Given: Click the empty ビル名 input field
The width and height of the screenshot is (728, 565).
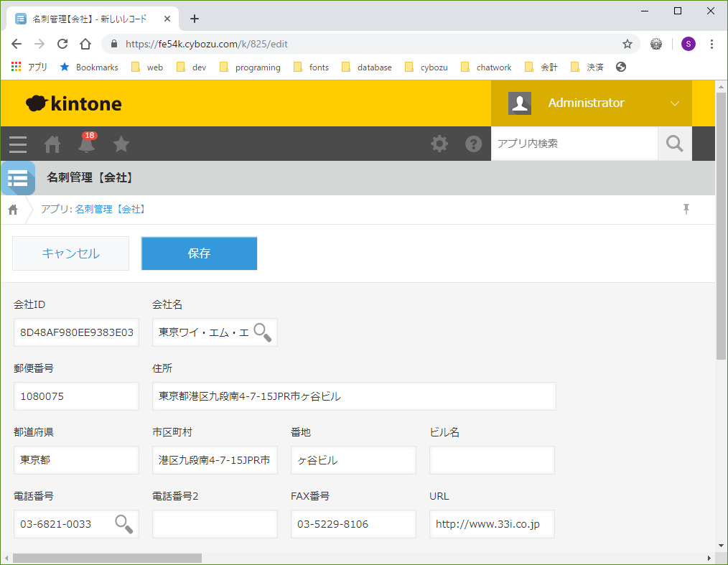Looking at the screenshot, I should (x=492, y=460).
